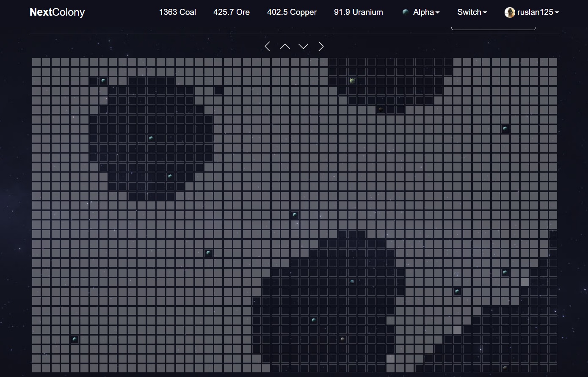Click the yellow-green planet on the map

[352, 81]
